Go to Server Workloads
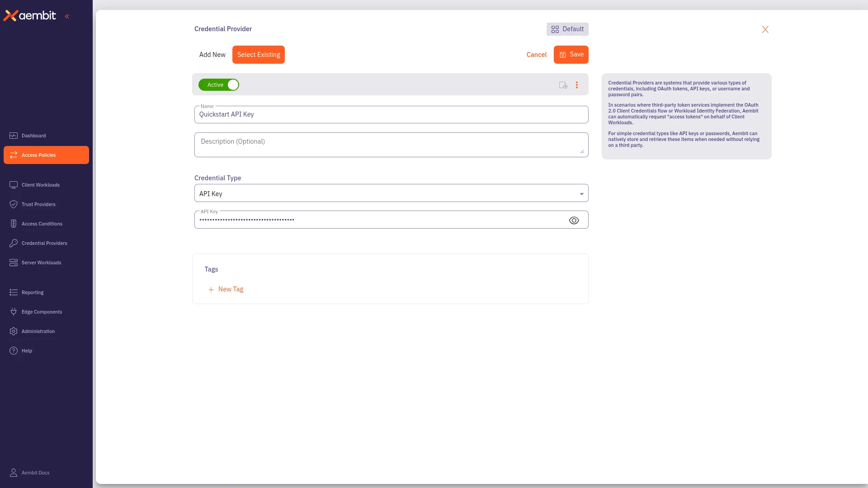Viewport: 868px width, 488px height. coord(46,263)
